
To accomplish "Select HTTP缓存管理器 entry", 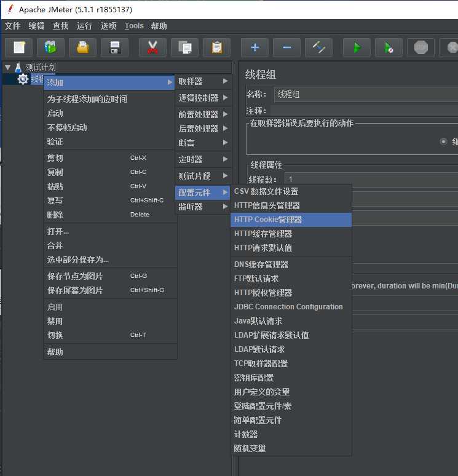I will click(291, 234).
